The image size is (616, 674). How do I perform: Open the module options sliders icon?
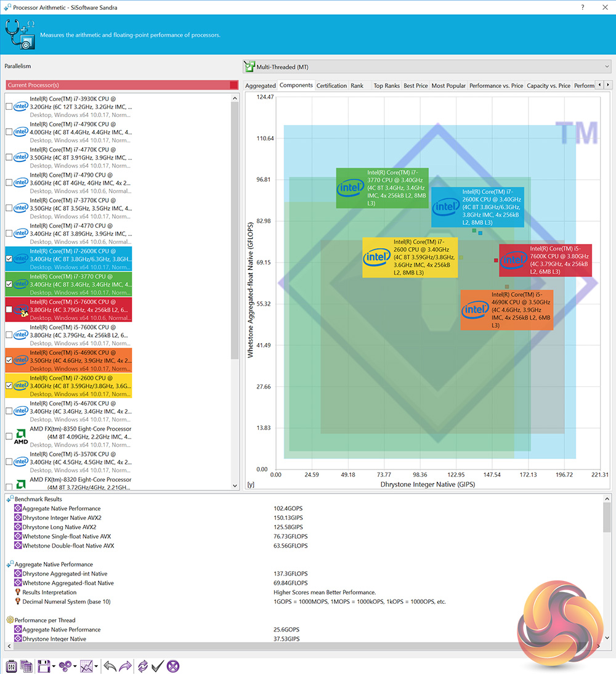(x=11, y=666)
